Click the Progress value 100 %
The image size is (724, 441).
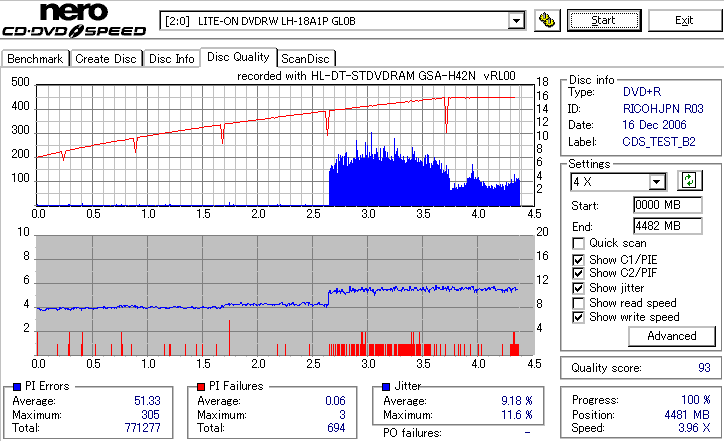pyautogui.click(x=695, y=400)
